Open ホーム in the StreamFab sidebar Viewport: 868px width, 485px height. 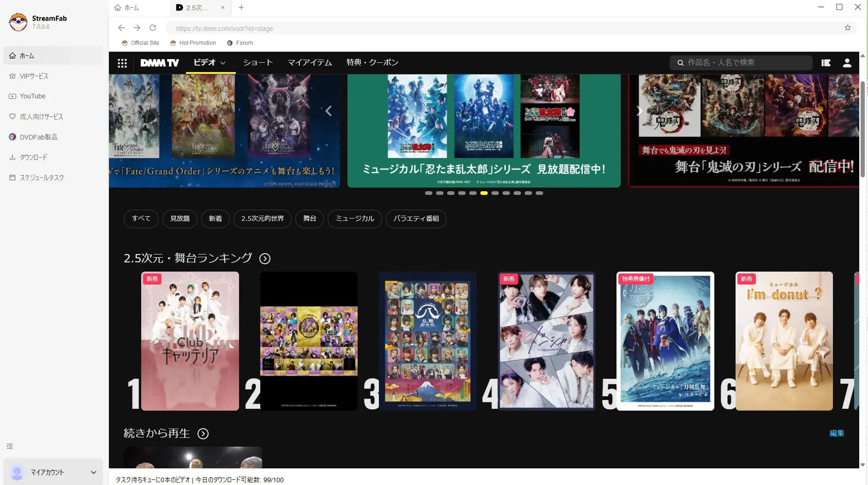(53, 55)
